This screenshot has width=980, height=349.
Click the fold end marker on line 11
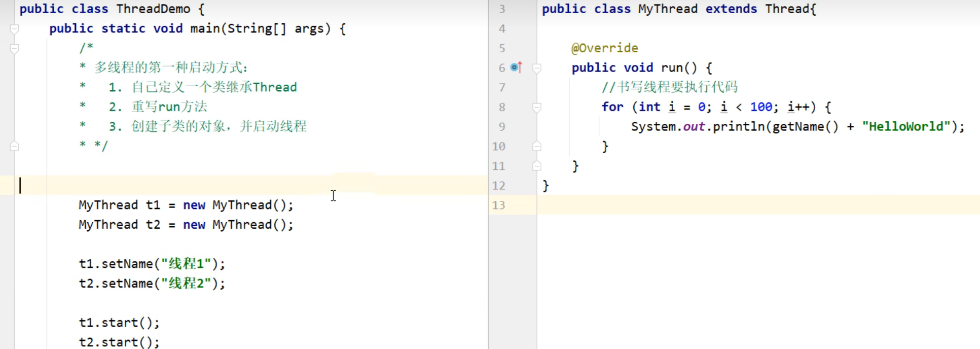click(537, 166)
